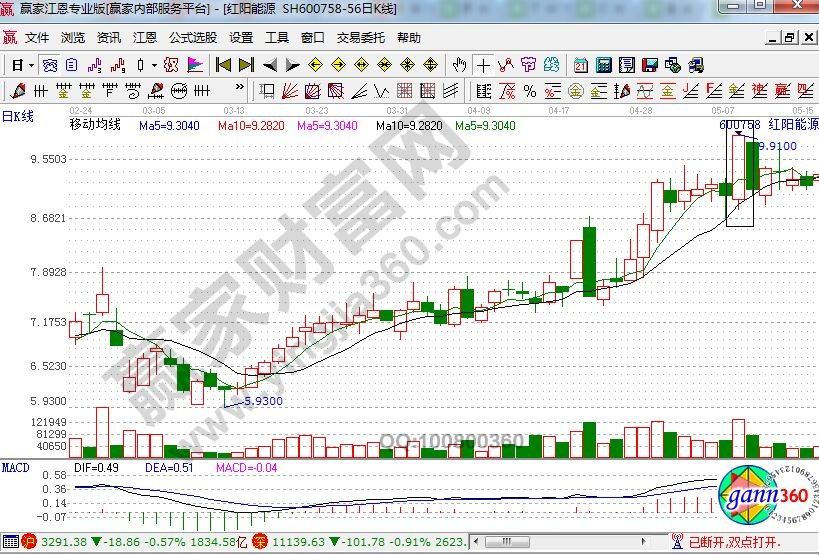Click the save floppy disk icon
Image resolution: width=819 pixels, height=555 pixels.
point(651,65)
